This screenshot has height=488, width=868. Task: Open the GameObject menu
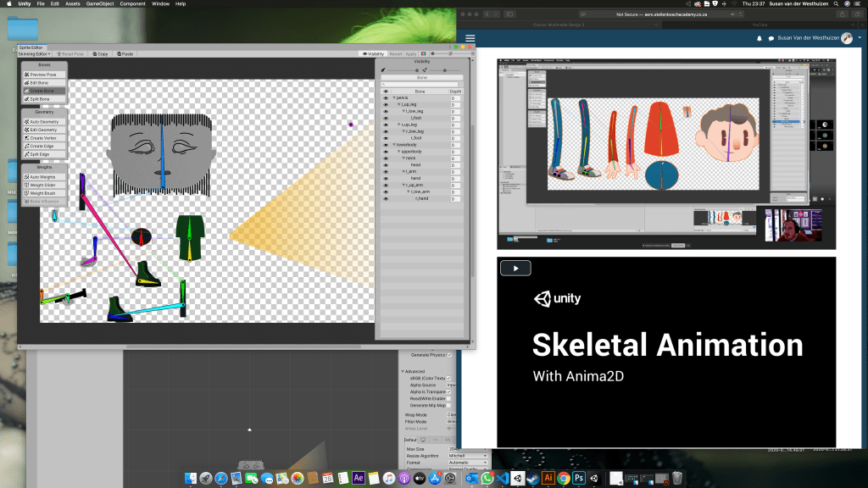coord(100,4)
